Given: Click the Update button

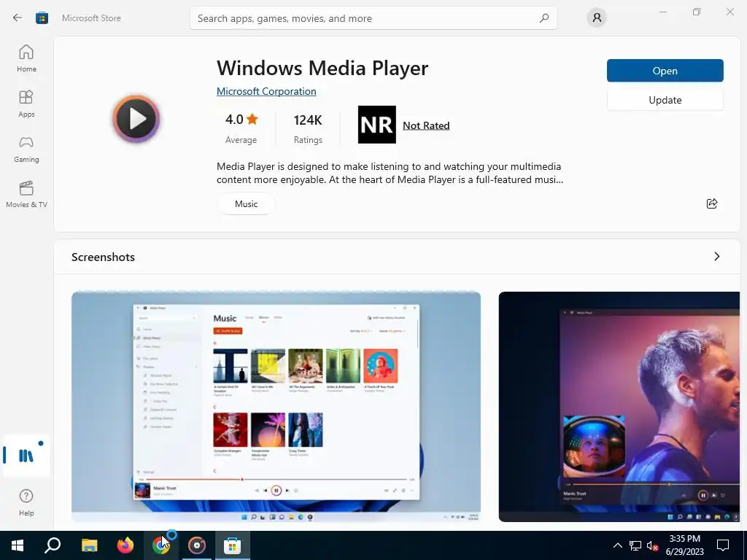Looking at the screenshot, I should coord(665,100).
